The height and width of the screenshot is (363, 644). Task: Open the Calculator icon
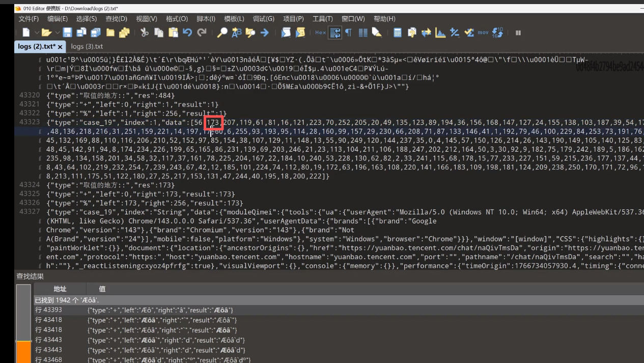(398, 33)
